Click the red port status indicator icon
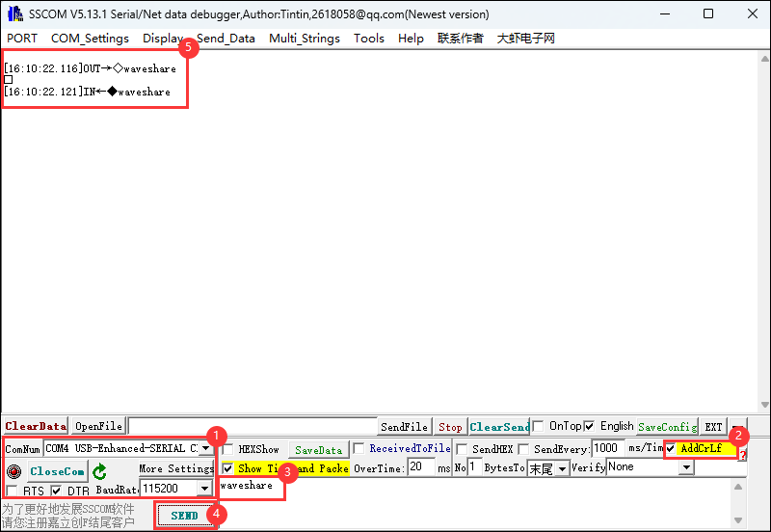The height and width of the screenshot is (532, 771). 14,471
